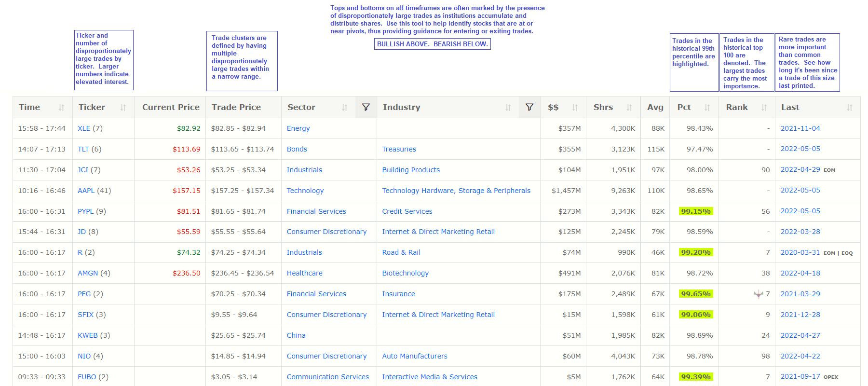Image resolution: width=868 pixels, height=386 pixels.
Task: Open the 2021-12-28 last date link
Action: [x=800, y=315]
